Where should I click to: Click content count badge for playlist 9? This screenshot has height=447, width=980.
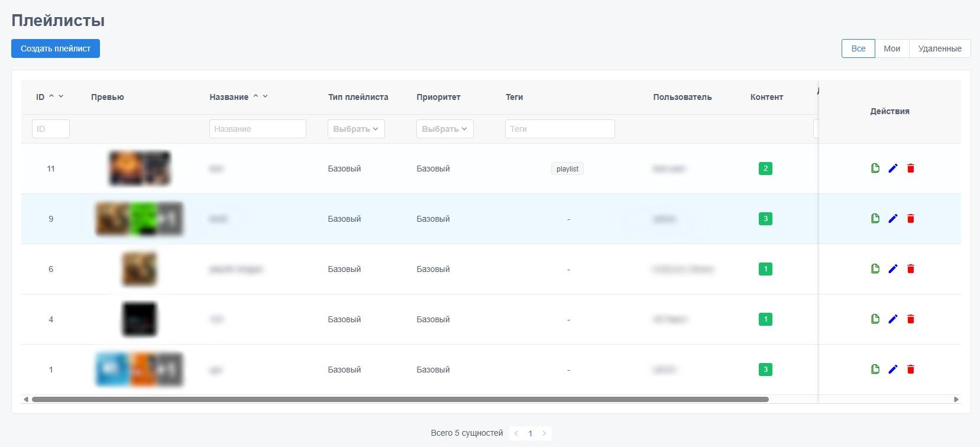(x=765, y=219)
